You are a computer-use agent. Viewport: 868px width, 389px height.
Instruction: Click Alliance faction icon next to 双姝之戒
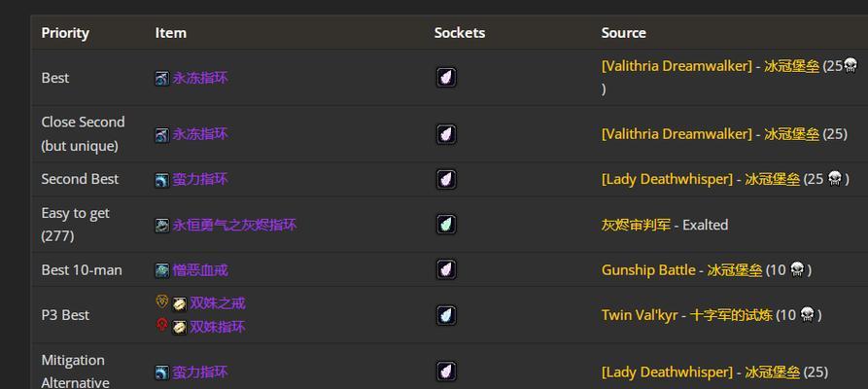coord(161,301)
